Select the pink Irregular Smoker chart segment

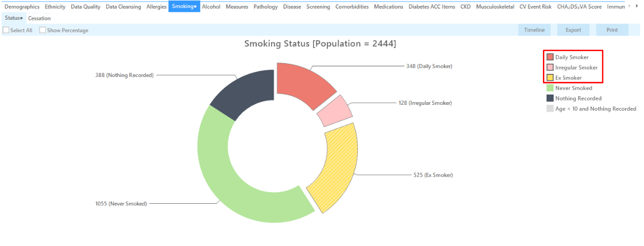335,110
